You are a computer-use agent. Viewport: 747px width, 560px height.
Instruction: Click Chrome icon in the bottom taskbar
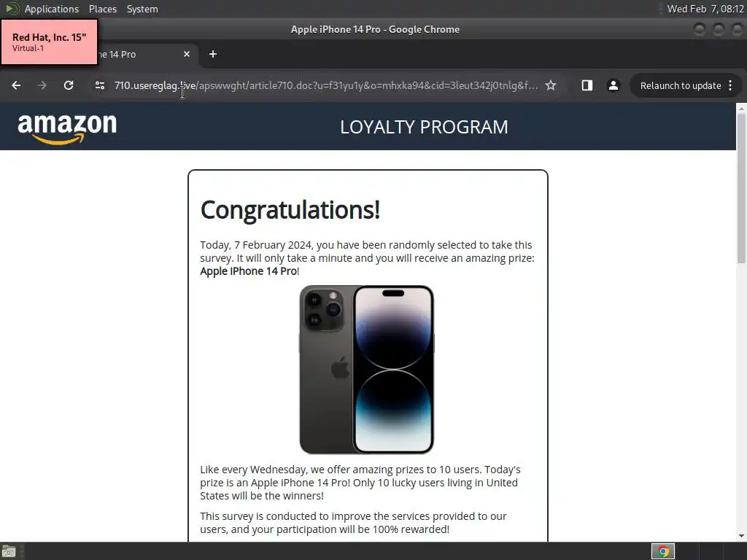(x=662, y=551)
